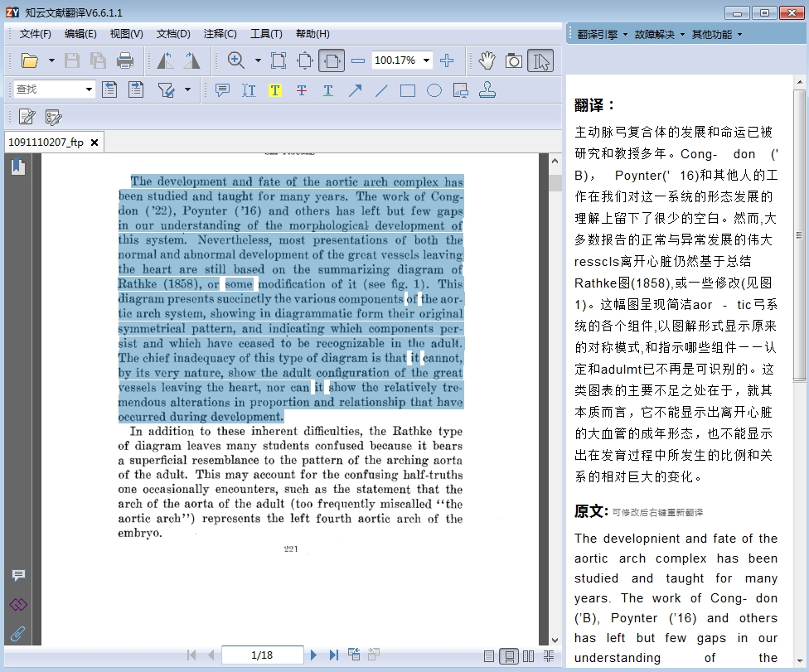
Task: Click into the 查找 search field
Action: click(48, 89)
